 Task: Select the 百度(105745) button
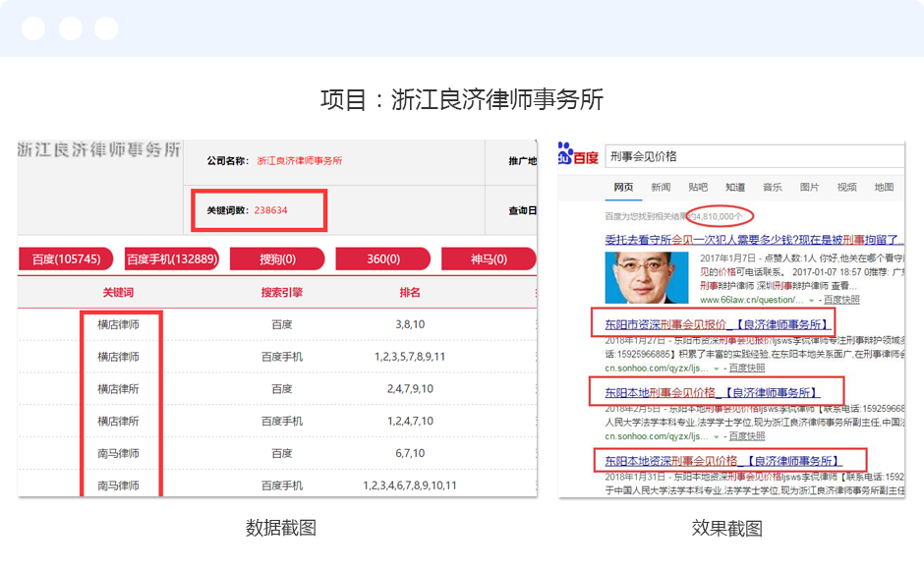[67, 259]
